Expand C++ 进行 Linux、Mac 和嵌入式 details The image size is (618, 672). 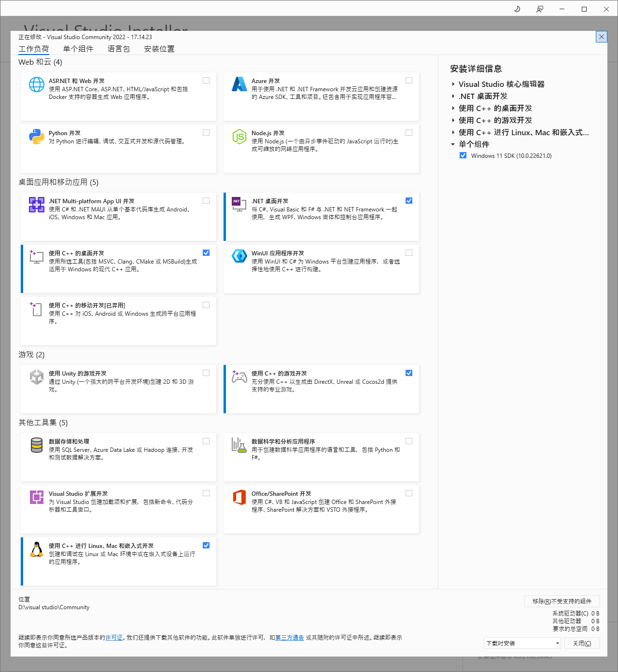coord(453,132)
